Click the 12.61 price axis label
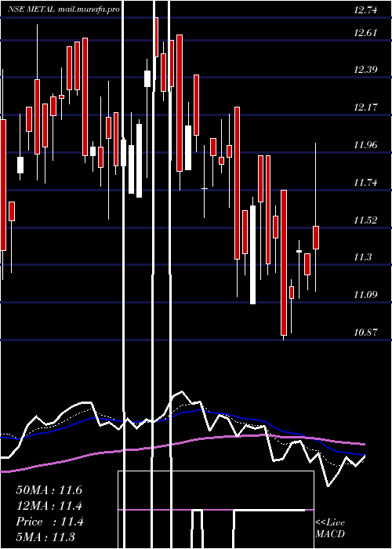392x549 pixels. [365, 33]
